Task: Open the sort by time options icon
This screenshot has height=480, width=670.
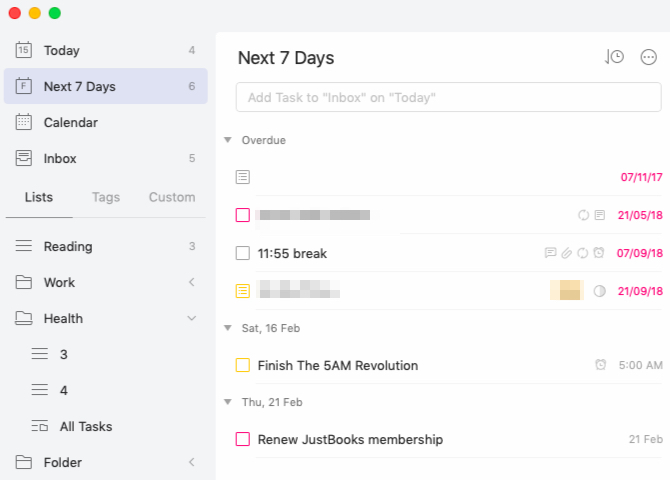Action: (x=614, y=57)
